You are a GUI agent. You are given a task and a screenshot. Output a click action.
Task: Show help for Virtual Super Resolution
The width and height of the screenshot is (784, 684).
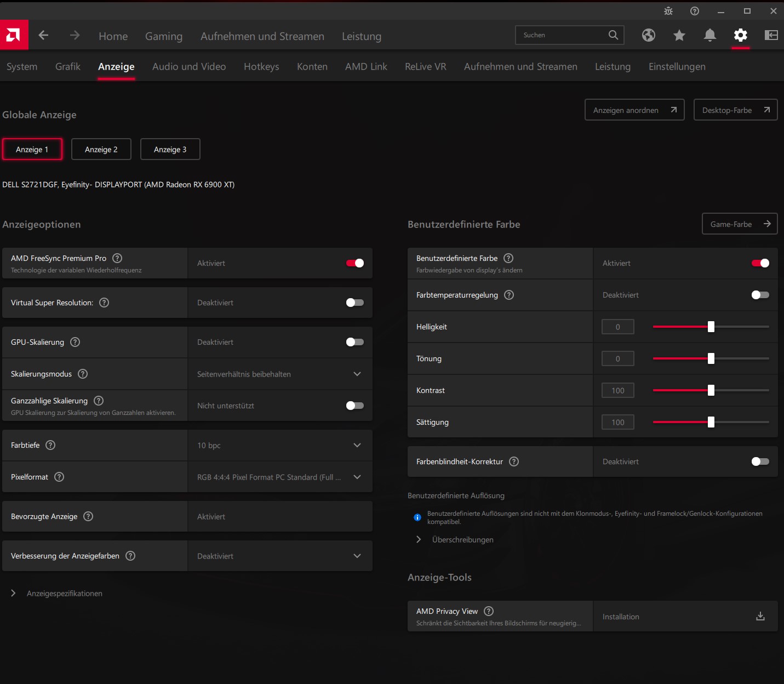coord(104,303)
